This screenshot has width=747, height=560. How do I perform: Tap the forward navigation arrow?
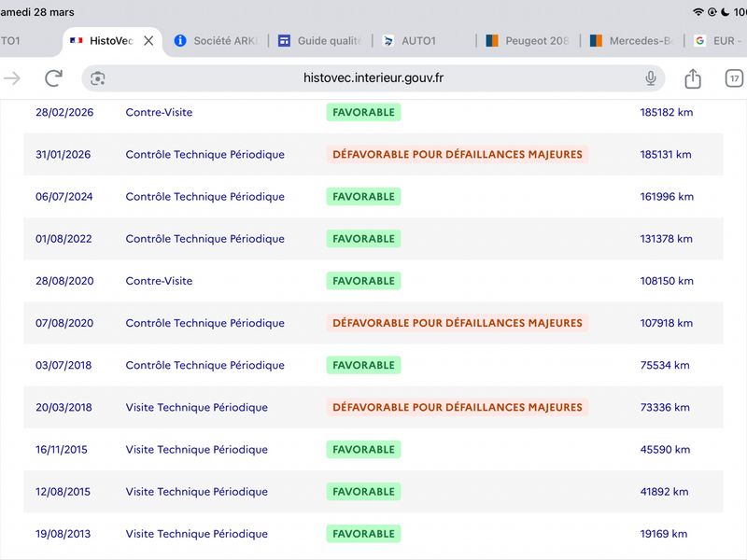point(12,78)
